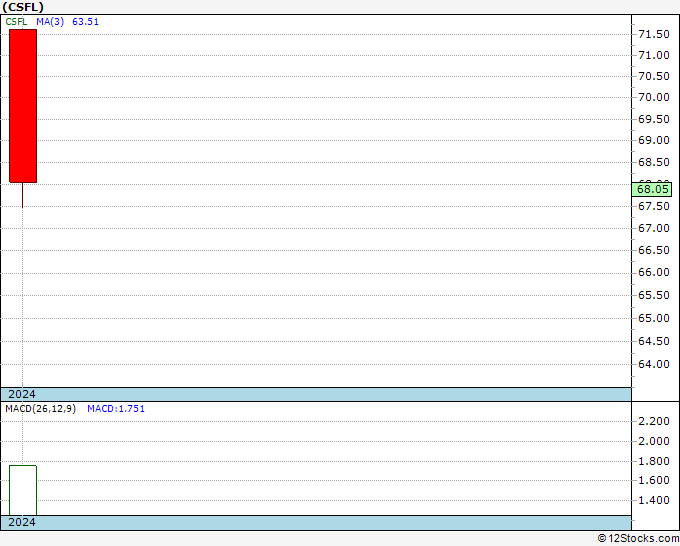The image size is (680, 546).
Task: Click the MACD(26,12,9) indicator label
Action: [40, 409]
